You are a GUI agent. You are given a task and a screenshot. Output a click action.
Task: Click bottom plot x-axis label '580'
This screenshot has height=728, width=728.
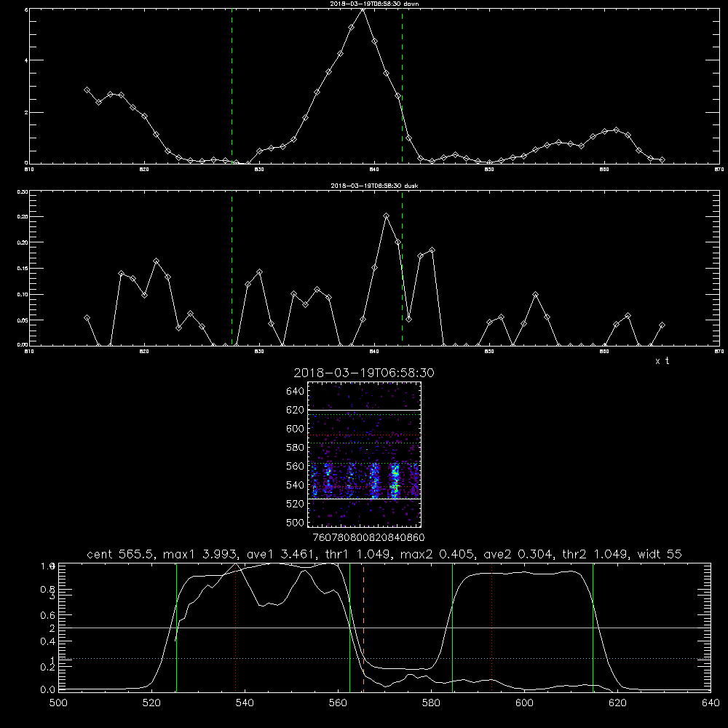pos(431,703)
